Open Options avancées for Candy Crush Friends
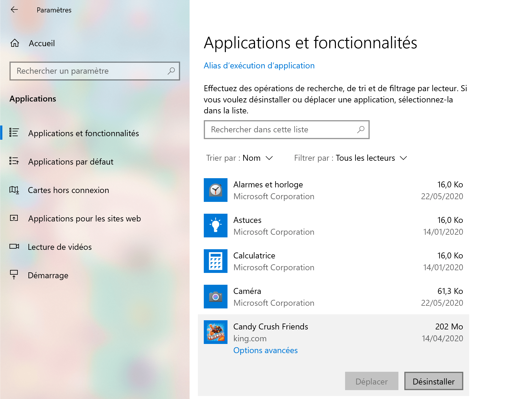The height and width of the screenshot is (399, 532). click(265, 350)
